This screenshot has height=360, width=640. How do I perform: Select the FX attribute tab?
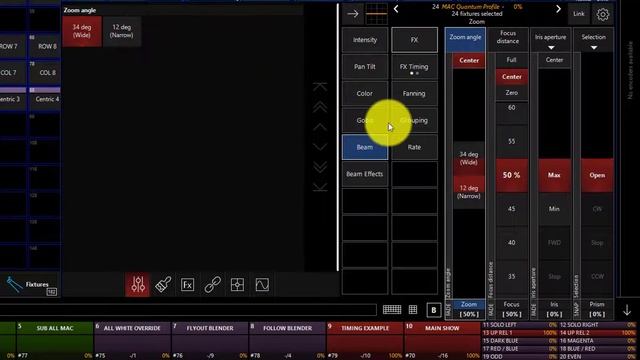click(414, 40)
